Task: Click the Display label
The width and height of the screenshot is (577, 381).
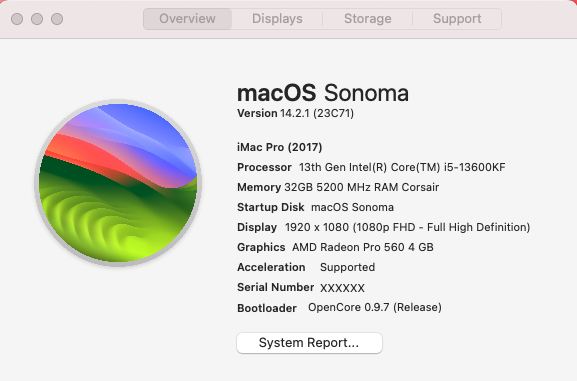Action: pyautogui.click(x=257, y=227)
